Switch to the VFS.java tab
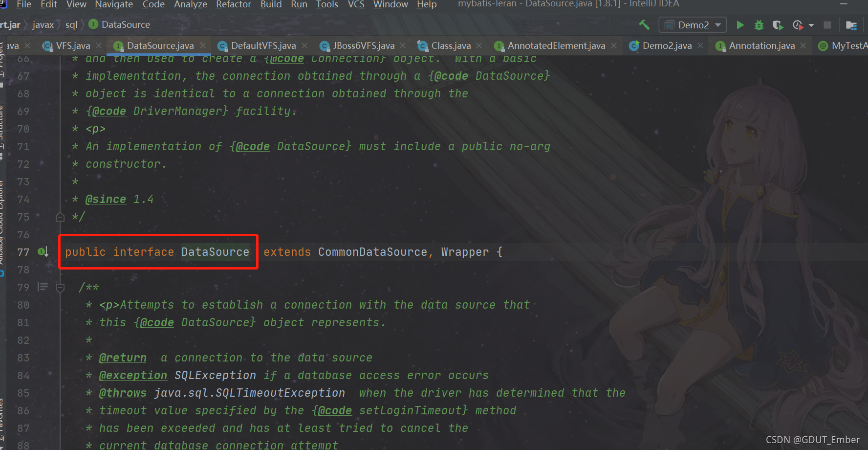The height and width of the screenshot is (450, 868). [73, 45]
